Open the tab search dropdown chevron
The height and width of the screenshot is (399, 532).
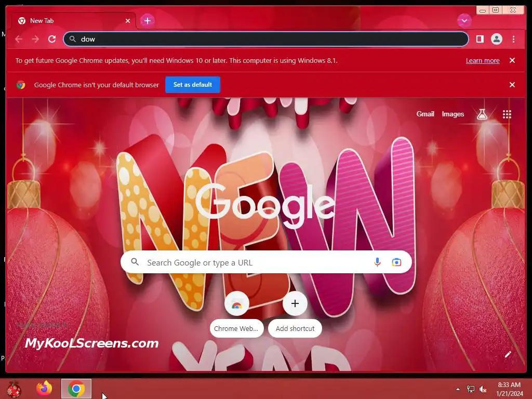(464, 21)
